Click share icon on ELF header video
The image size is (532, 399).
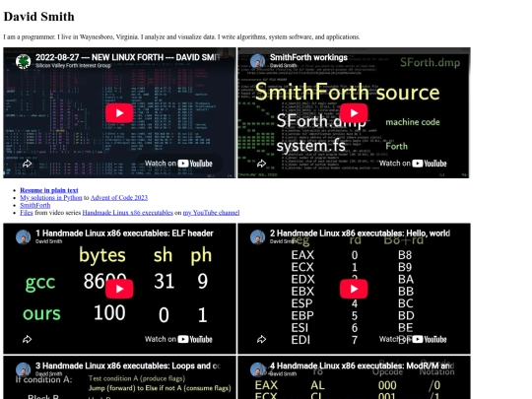(x=28, y=339)
